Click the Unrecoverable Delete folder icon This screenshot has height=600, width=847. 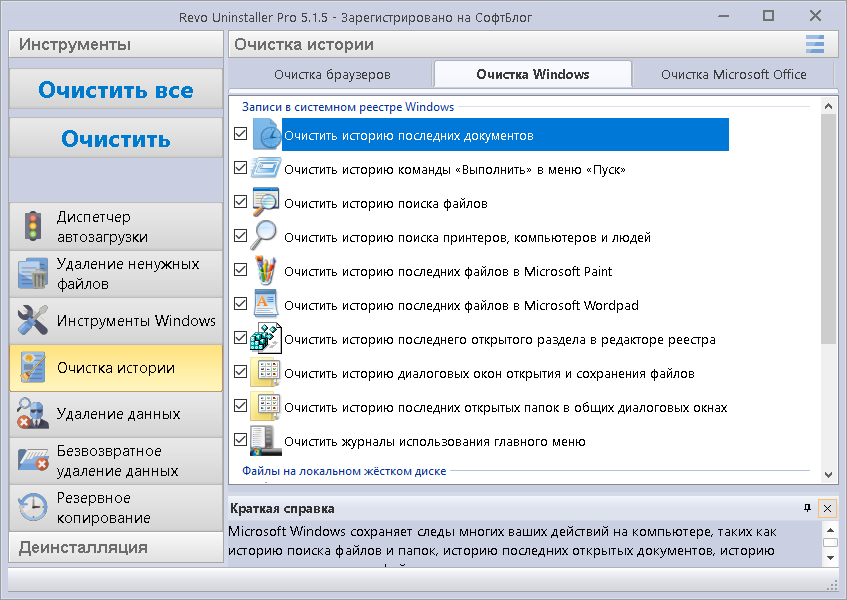[x=33, y=461]
